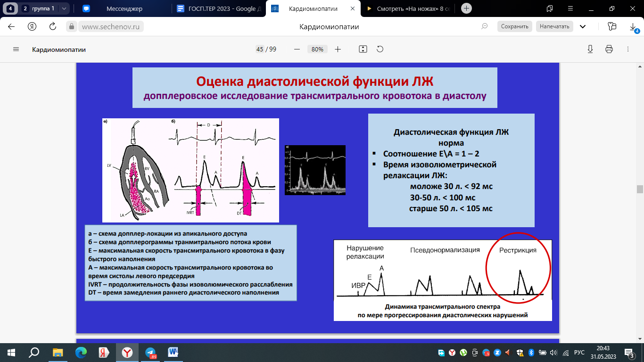Screen dimensions: 644x362
Task: Click the page number field showing 45
Action: pyautogui.click(x=259, y=49)
